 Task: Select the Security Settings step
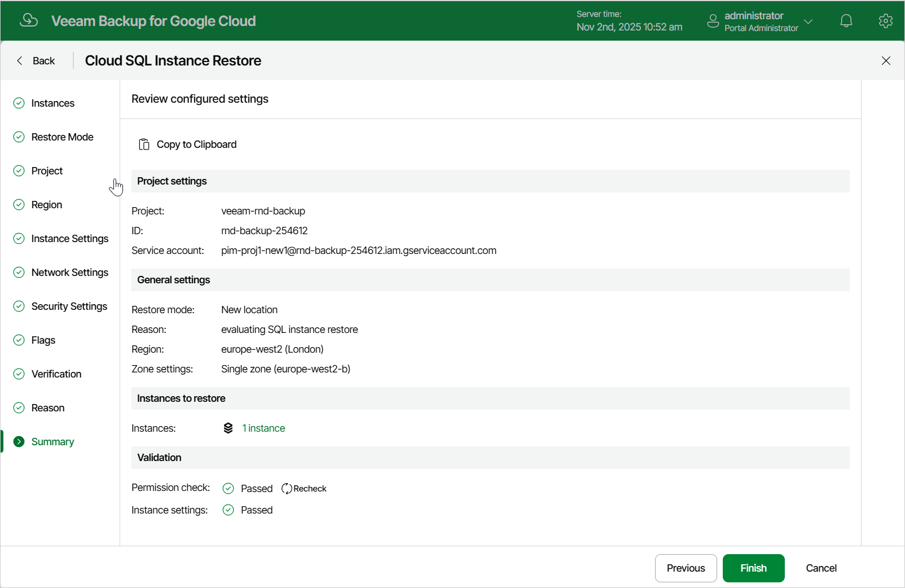(69, 306)
